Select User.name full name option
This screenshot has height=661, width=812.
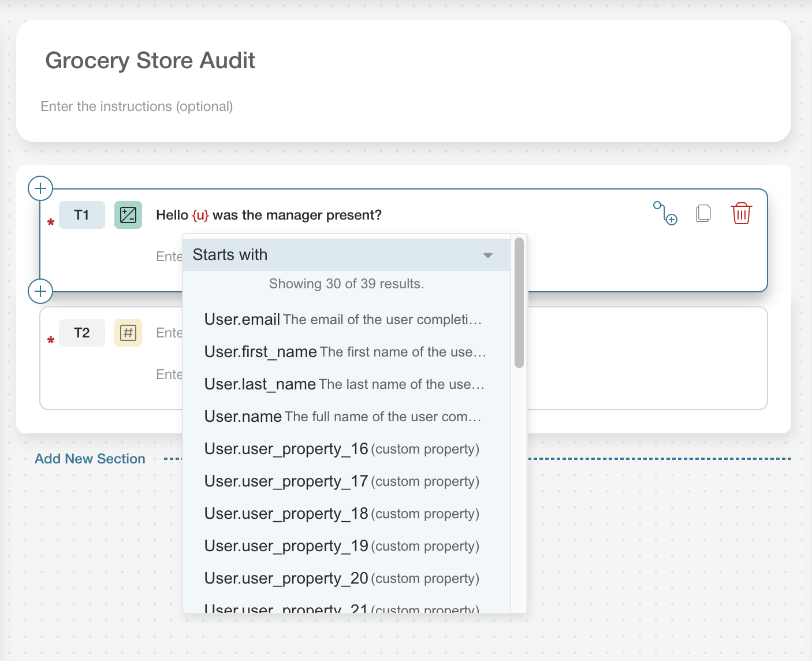click(343, 417)
